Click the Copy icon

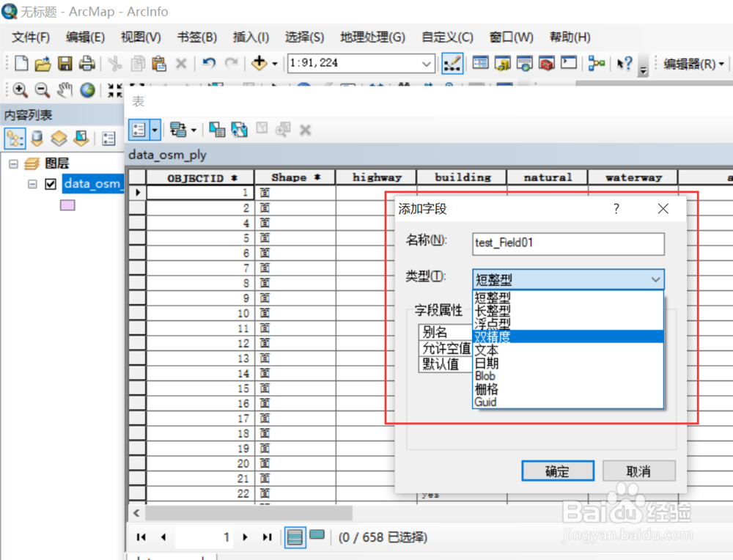point(138,63)
